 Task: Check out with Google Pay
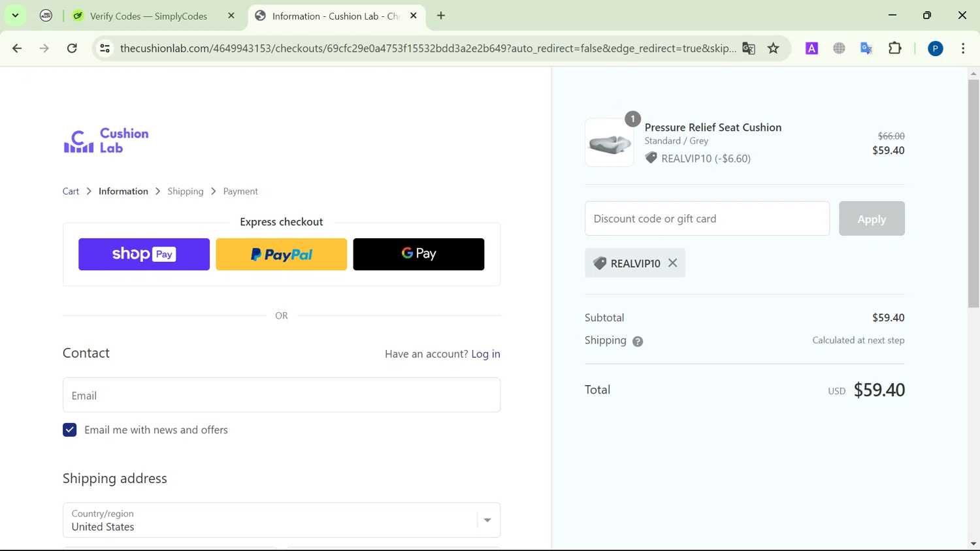point(419,254)
